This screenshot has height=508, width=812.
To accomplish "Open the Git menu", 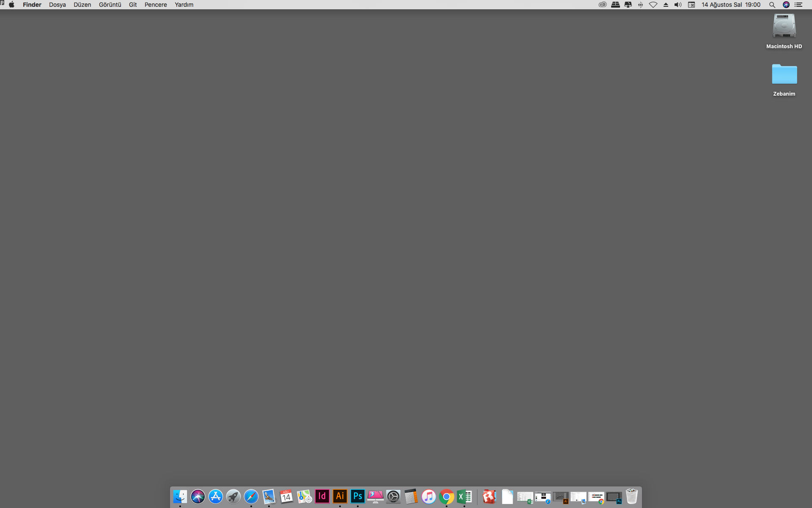I will 133,5.
